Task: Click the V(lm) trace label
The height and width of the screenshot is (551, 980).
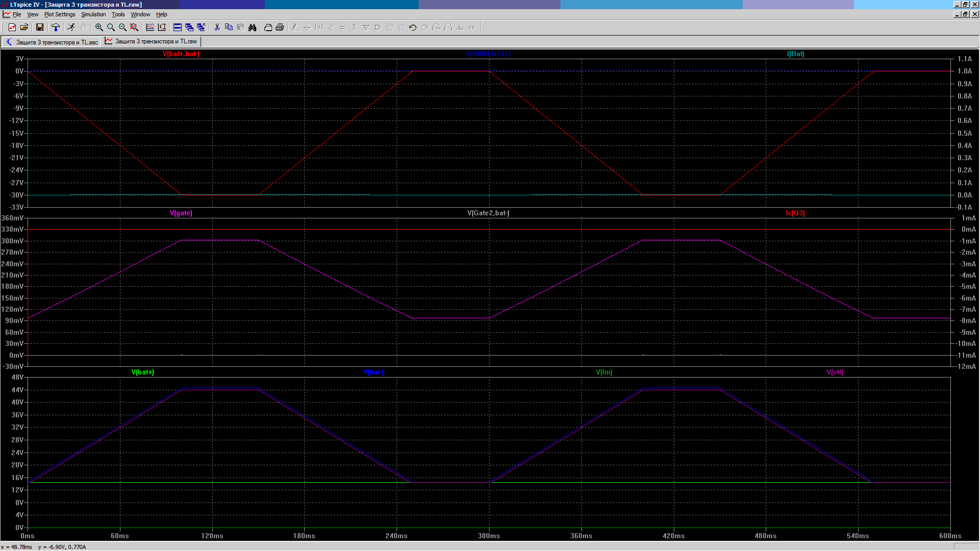Action: click(604, 372)
